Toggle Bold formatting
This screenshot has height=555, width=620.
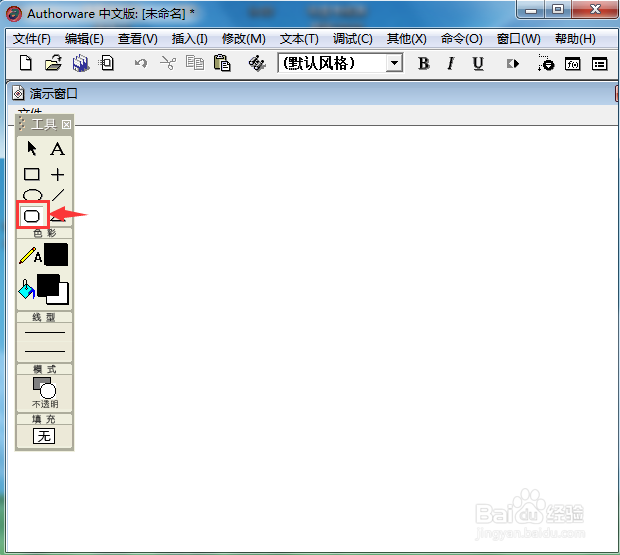(x=423, y=63)
